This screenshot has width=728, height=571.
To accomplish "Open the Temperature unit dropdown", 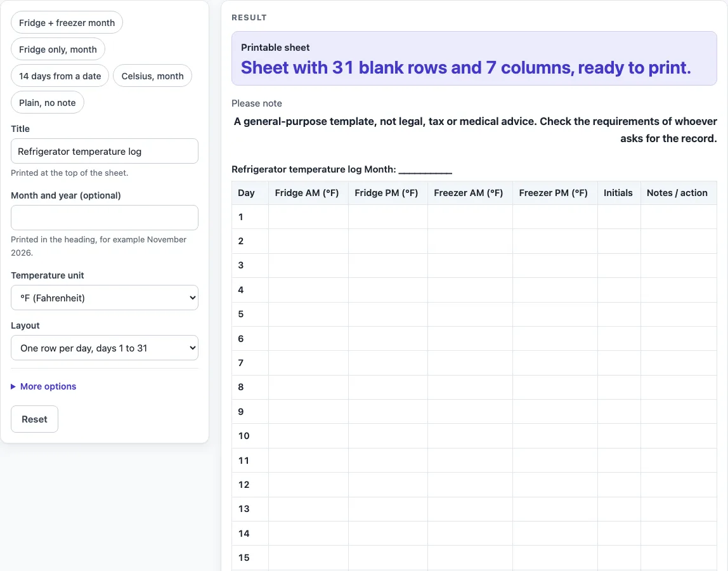I will (105, 298).
